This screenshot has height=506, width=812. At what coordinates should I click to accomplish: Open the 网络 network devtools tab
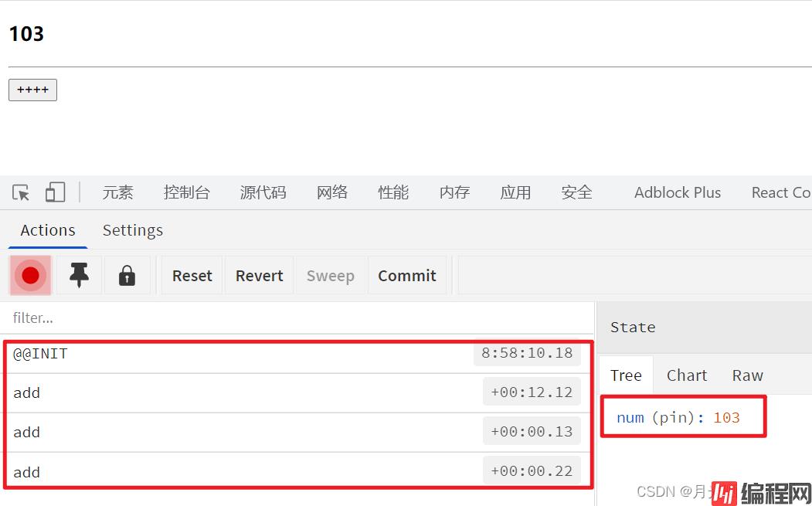click(332, 192)
